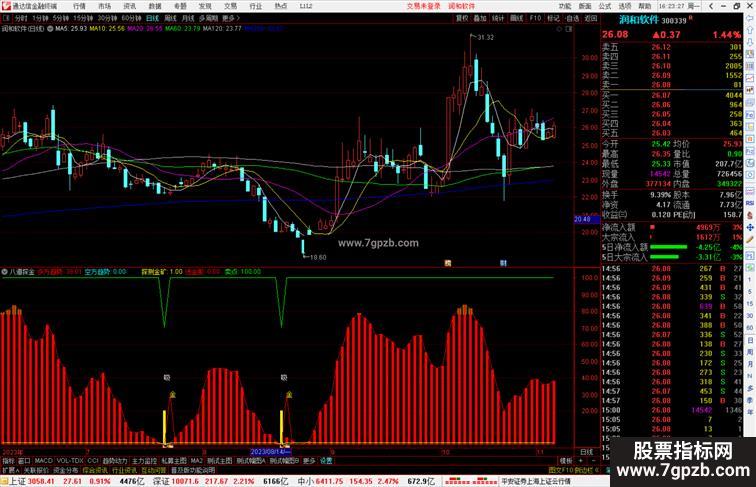Viewport: 756px width, 487px height.
Task: Open the 综合资讯 tab
Action: pos(95,470)
